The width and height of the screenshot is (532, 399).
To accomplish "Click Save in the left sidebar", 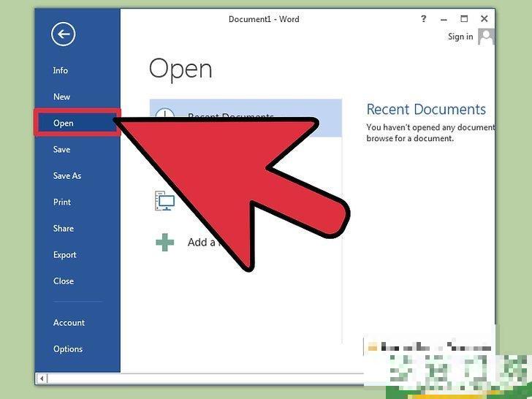I will (62, 149).
